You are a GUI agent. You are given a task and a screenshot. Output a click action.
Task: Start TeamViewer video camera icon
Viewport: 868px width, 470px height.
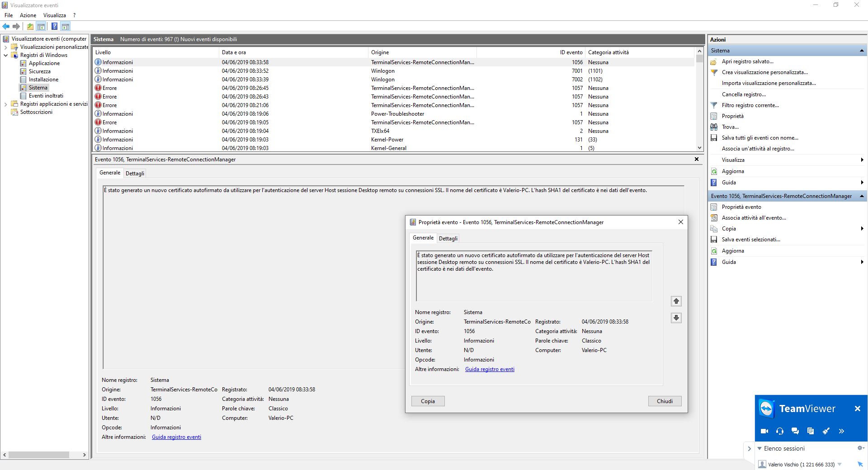point(764,431)
